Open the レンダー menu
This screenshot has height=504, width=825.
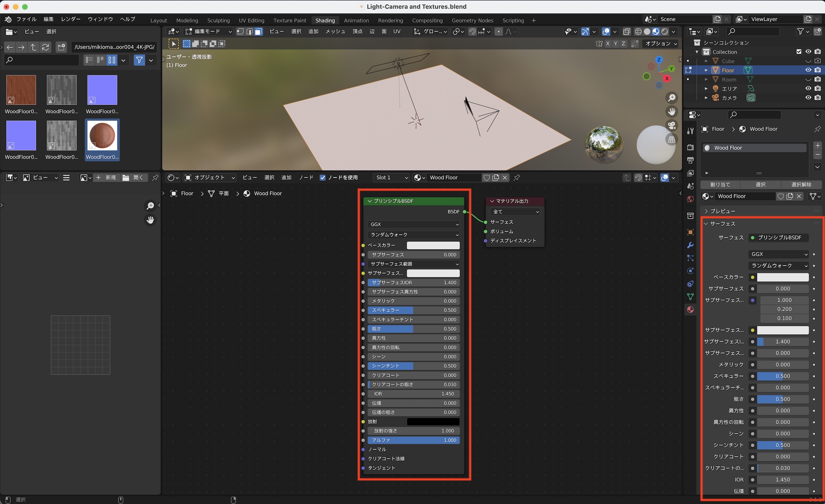71,19
